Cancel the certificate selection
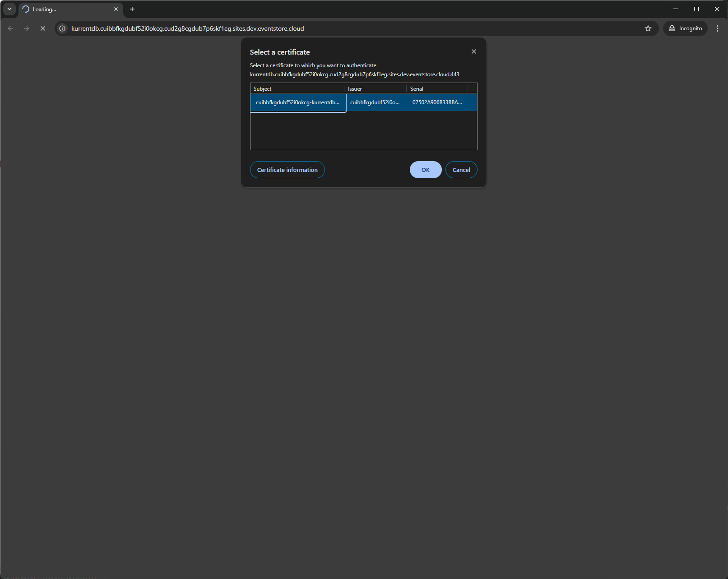The width and height of the screenshot is (728, 579). tap(461, 170)
